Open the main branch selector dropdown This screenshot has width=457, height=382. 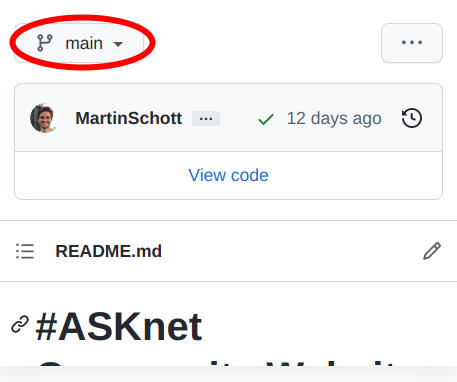(79, 43)
